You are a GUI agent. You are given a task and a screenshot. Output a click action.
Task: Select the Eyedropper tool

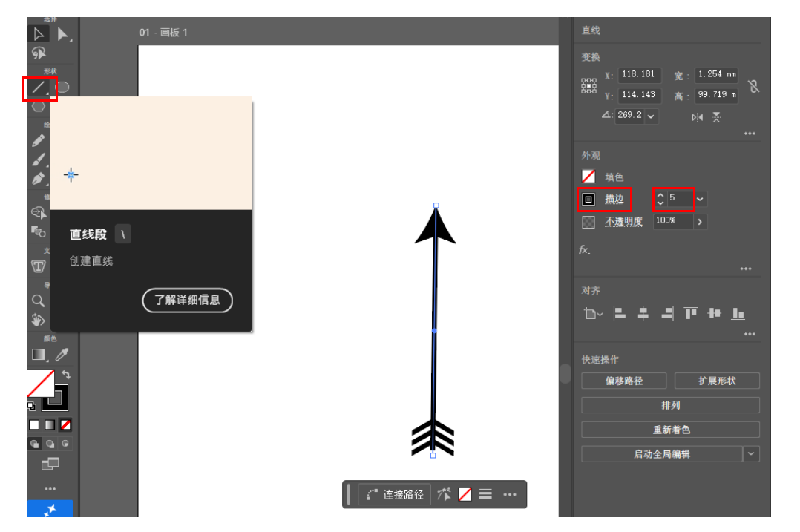[x=63, y=355]
